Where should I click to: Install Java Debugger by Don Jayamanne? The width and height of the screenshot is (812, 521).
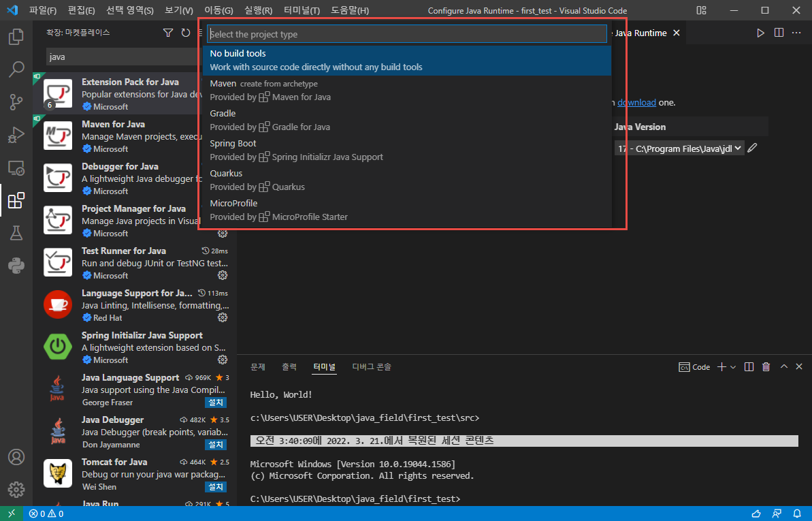point(216,444)
